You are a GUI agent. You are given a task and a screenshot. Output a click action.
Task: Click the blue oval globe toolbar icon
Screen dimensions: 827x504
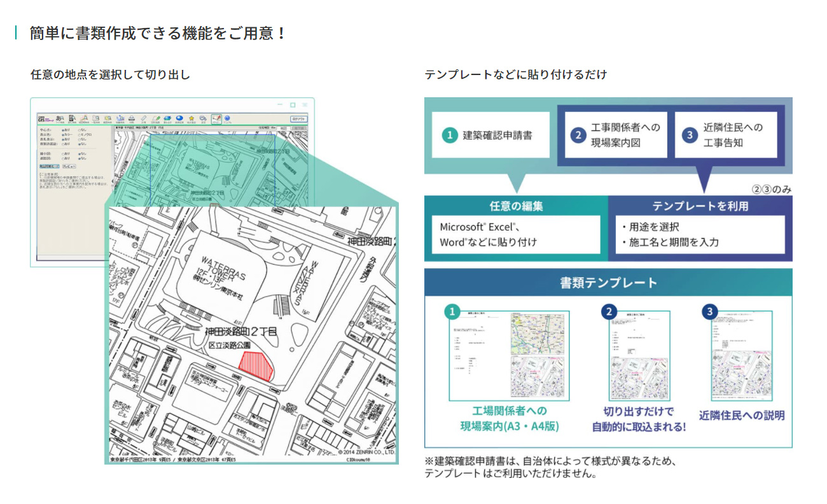click(x=179, y=118)
